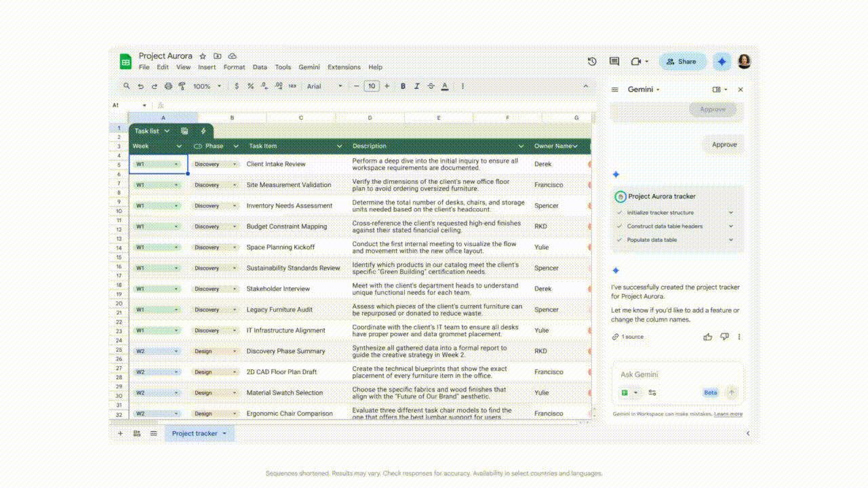Expand the Initialize tracker structure step
The height and width of the screenshot is (488, 868).
pyautogui.click(x=730, y=213)
